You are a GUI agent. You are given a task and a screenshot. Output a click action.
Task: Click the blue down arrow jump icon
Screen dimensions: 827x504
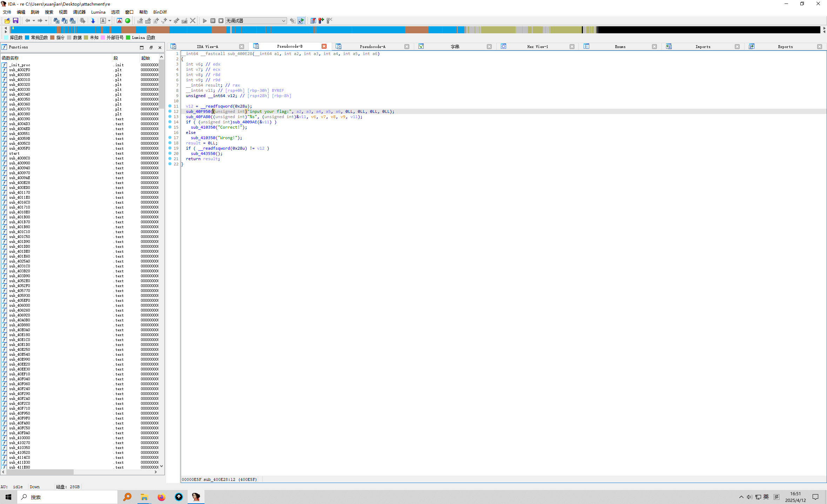93,21
